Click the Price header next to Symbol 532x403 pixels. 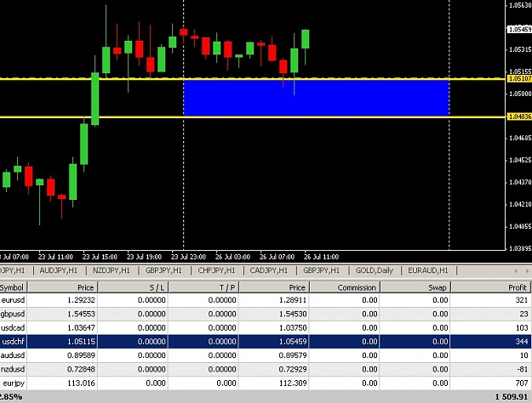63,287
